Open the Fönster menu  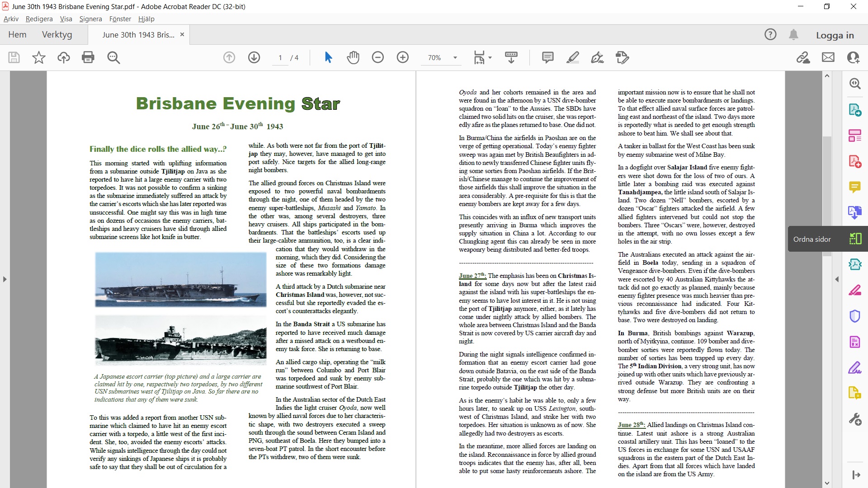click(x=120, y=19)
